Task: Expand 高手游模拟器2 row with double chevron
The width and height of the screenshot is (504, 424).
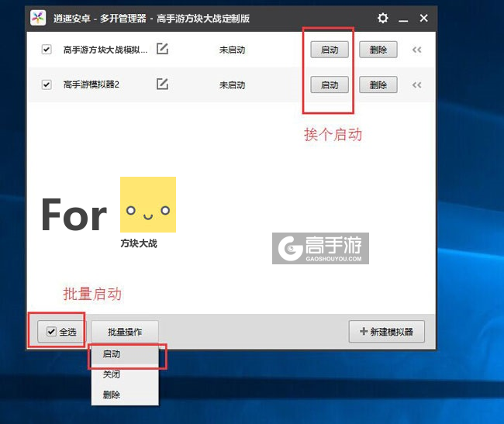Action: [x=416, y=84]
